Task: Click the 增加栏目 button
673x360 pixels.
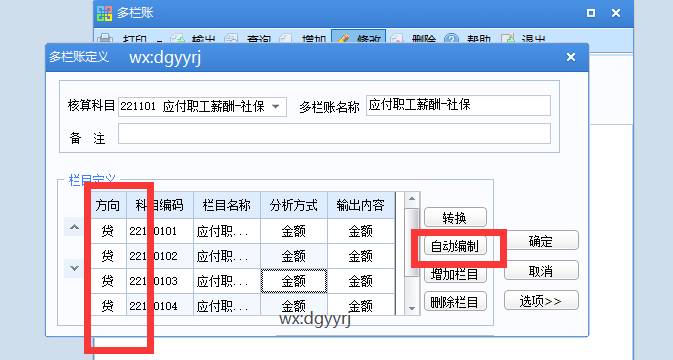Action: (455, 274)
